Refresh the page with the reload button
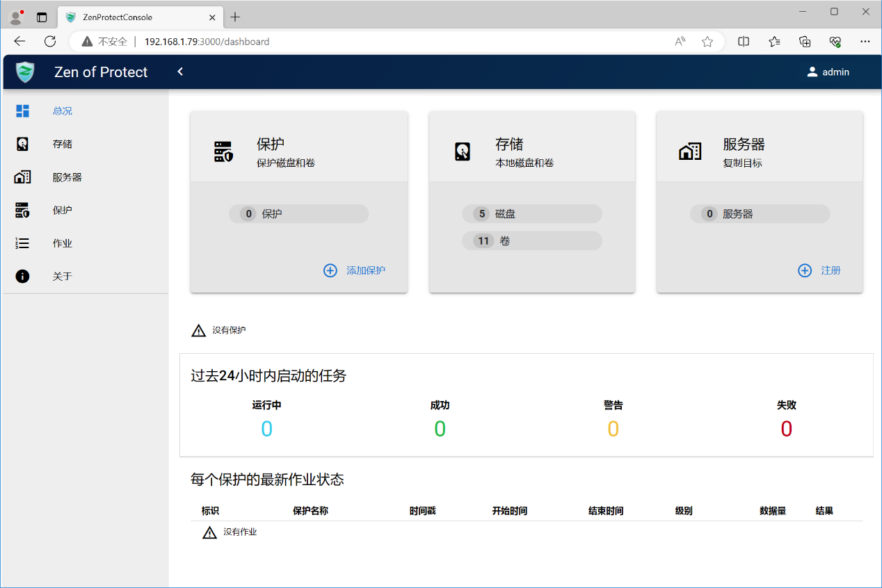Image resolution: width=882 pixels, height=588 pixels. point(50,42)
